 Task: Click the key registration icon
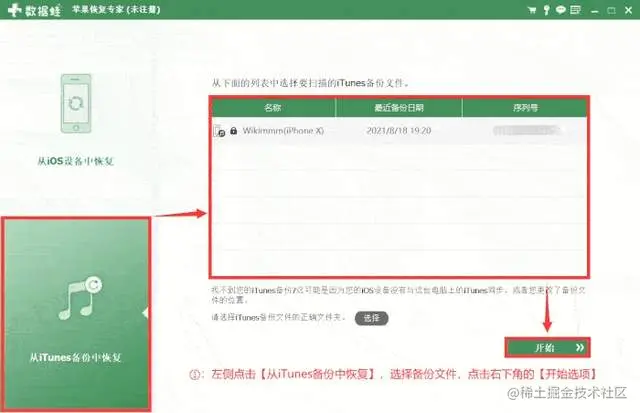pyautogui.click(x=546, y=10)
